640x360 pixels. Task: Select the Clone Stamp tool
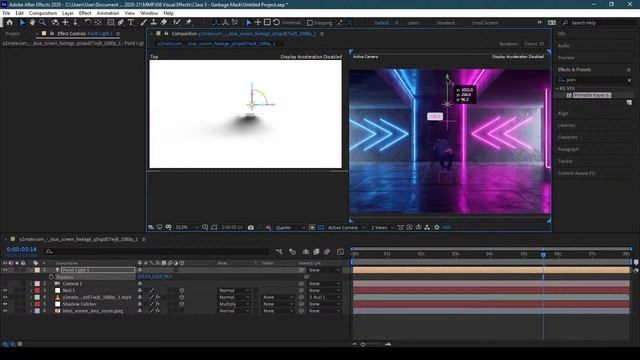click(x=153, y=22)
